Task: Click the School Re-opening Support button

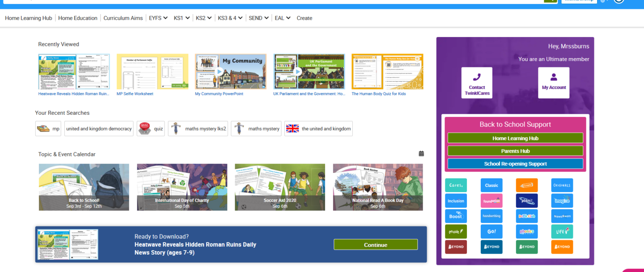Action: click(515, 163)
